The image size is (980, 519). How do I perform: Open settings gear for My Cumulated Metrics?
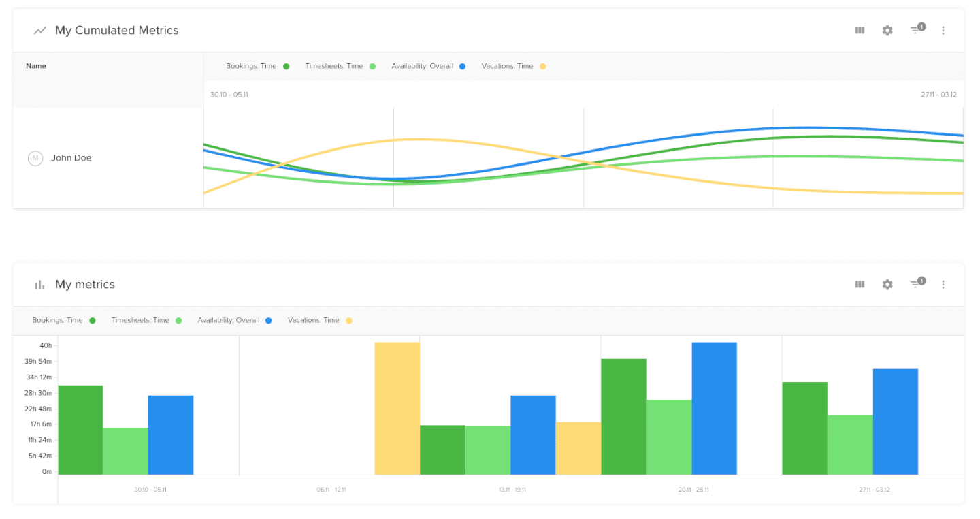click(887, 30)
